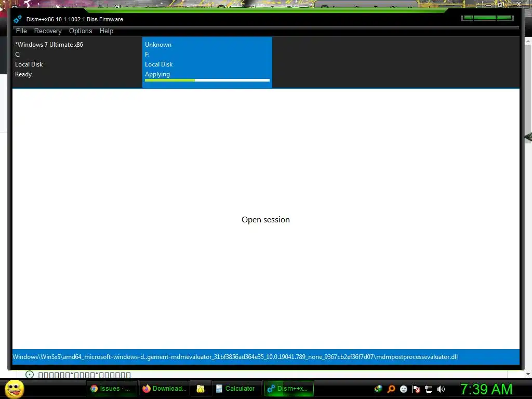Switch to the Chrome Issues taskbar window
The image size is (532, 399).
(x=111, y=389)
